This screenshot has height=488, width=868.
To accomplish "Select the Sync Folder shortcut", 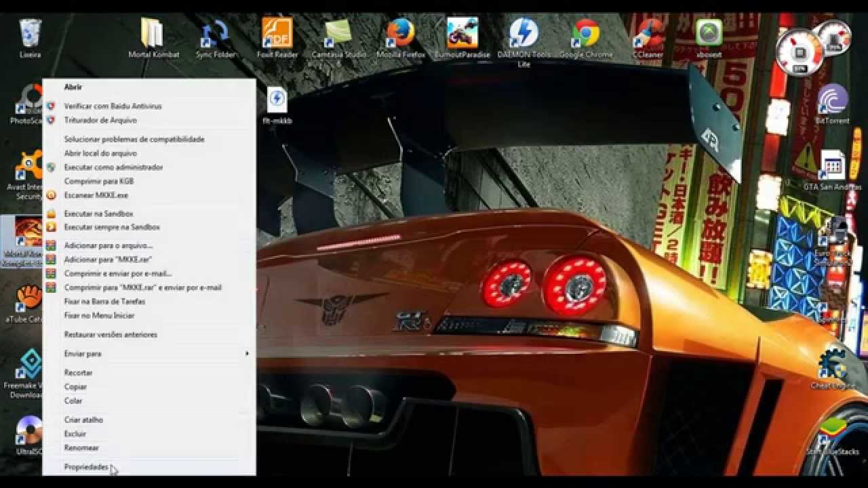I will [216, 38].
